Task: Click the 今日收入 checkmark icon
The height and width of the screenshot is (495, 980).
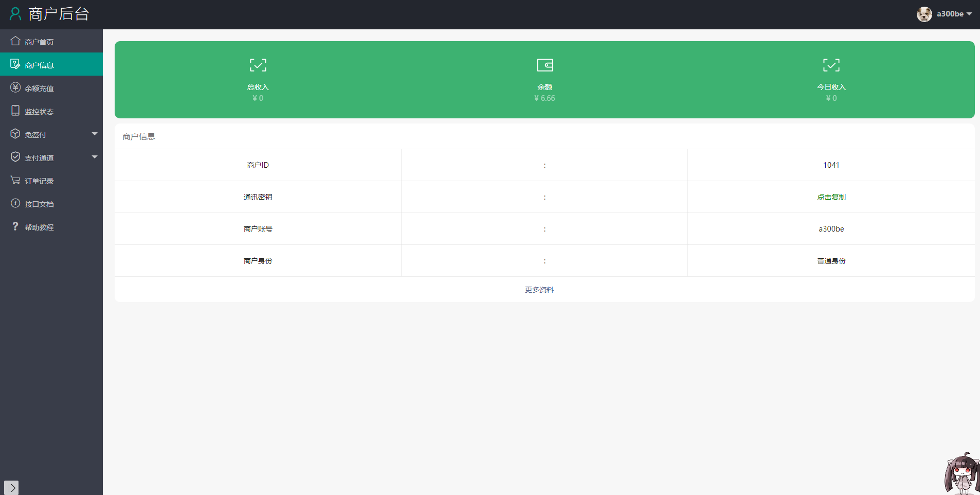Action: [x=831, y=65]
